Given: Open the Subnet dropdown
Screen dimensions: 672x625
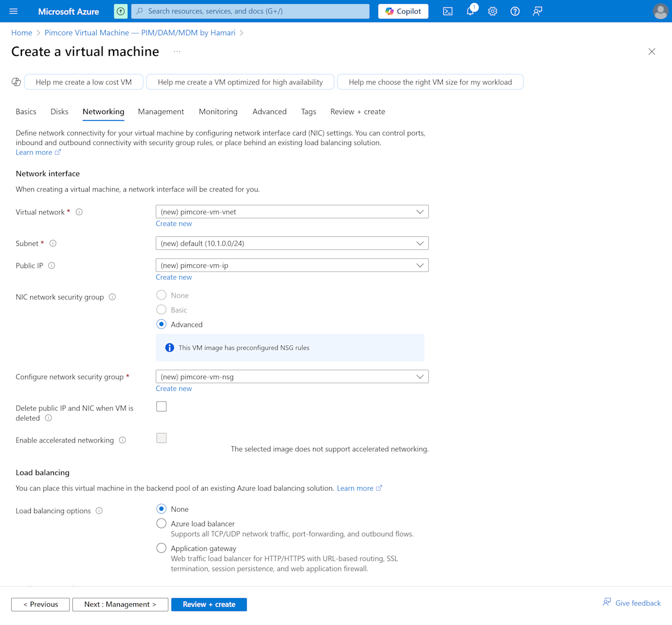Looking at the screenshot, I should (x=292, y=244).
